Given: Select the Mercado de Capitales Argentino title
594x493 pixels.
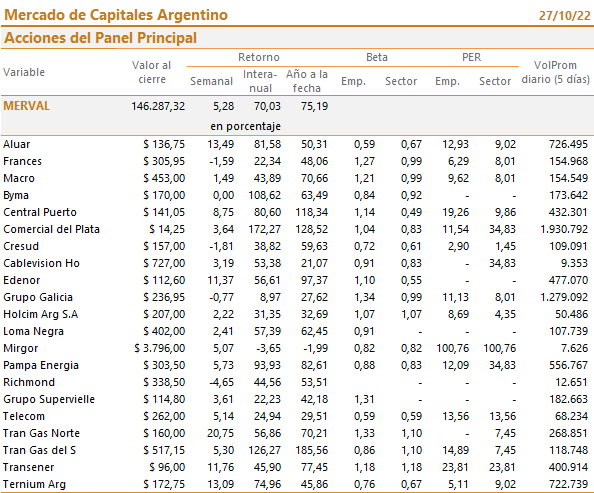Looking at the screenshot, I should pyautogui.click(x=116, y=15).
